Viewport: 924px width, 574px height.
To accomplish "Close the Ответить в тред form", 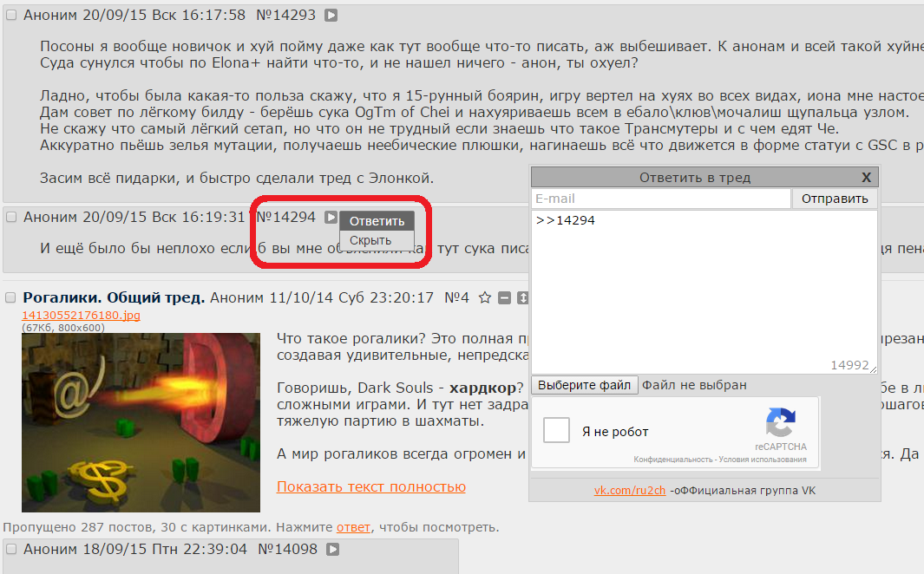I will pyautogui.click(x=866, y=177).
